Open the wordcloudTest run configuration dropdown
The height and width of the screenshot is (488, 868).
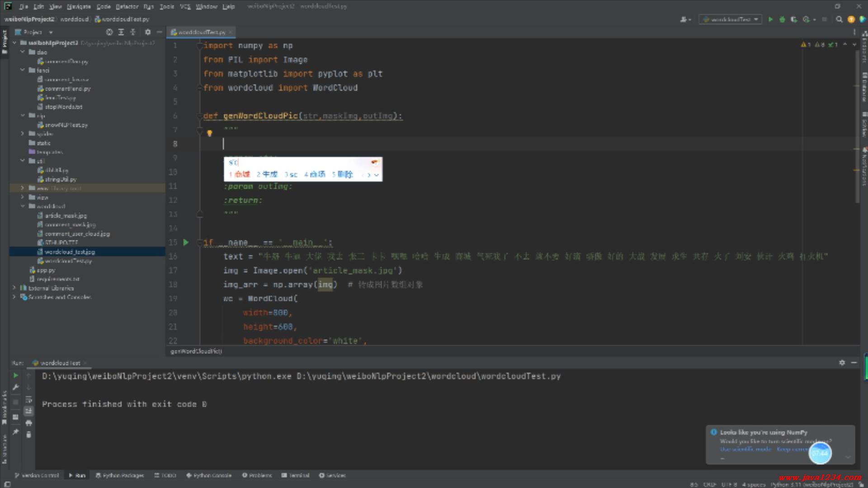click(x=730, y=19)
